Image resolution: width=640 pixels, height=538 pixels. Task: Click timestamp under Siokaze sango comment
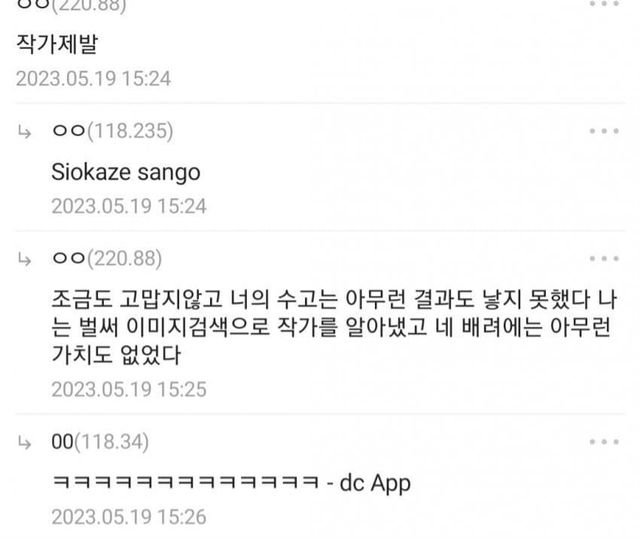tap(129, 206)
